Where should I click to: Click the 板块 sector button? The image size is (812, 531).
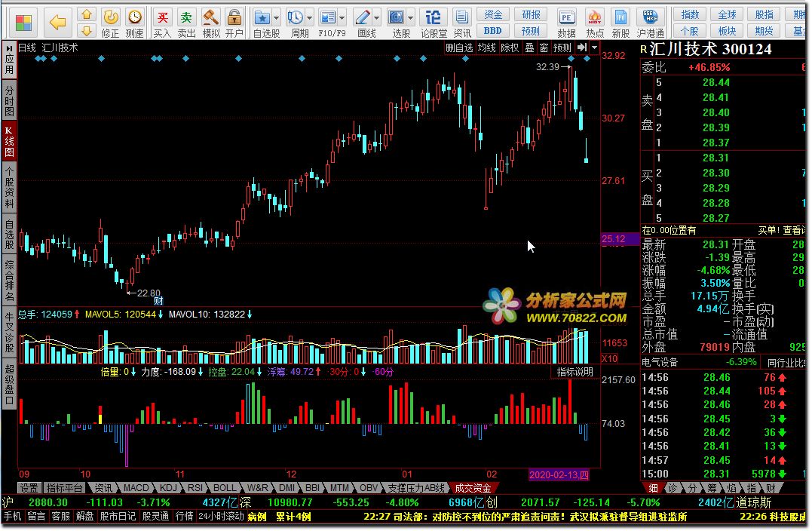pos(727,31)
